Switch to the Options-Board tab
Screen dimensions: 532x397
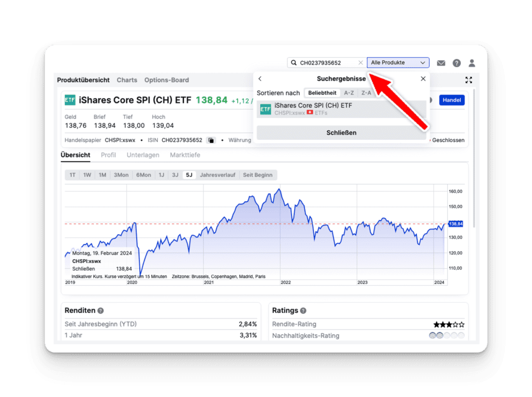coord(167,80)
